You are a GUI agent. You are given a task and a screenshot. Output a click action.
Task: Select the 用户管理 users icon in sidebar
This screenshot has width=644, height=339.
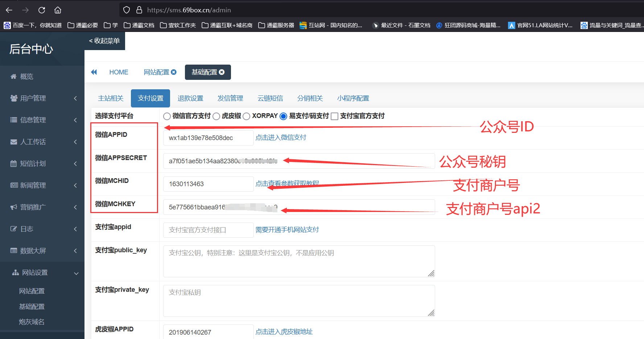14,98
